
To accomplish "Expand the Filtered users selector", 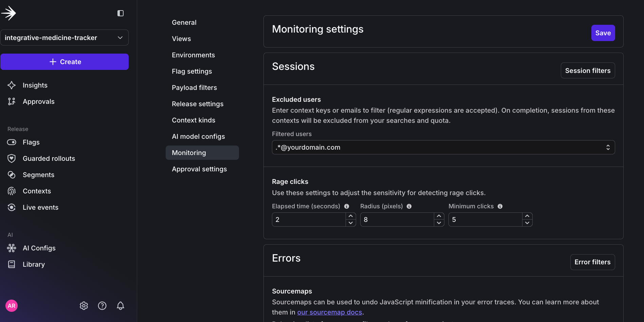I will [608, 147].
